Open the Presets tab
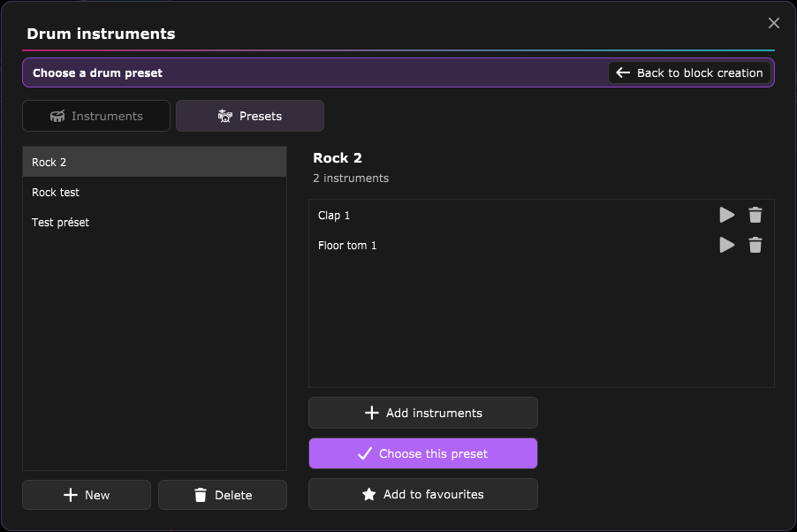The width and height of the screenshot is (797, 532). 249,116
